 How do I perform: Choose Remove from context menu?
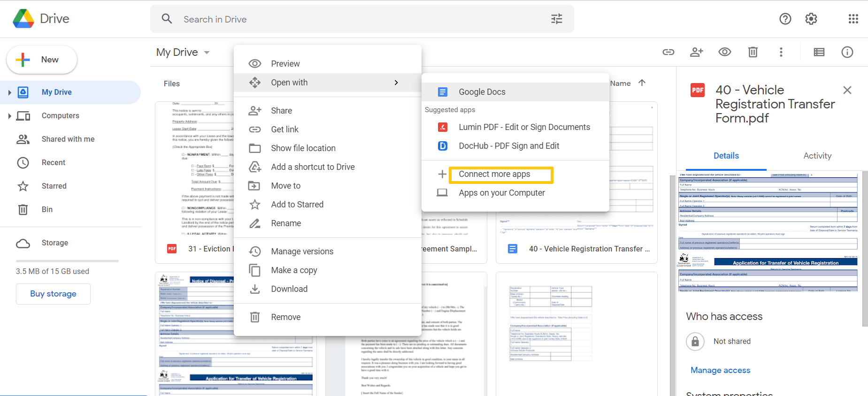328,317
